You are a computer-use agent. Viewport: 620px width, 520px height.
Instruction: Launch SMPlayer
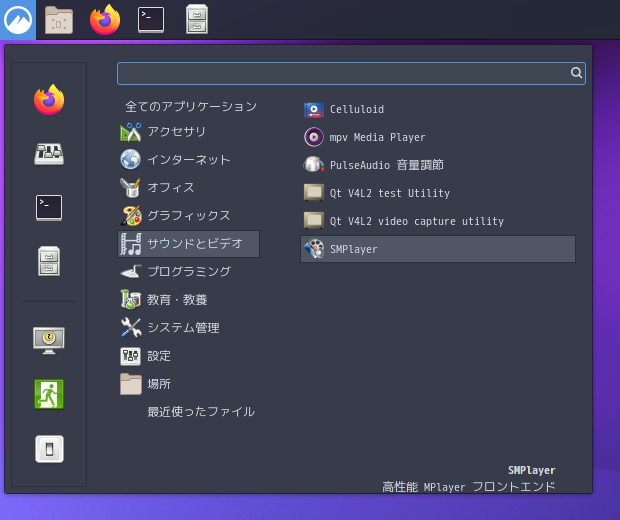(x=438, y=249)
